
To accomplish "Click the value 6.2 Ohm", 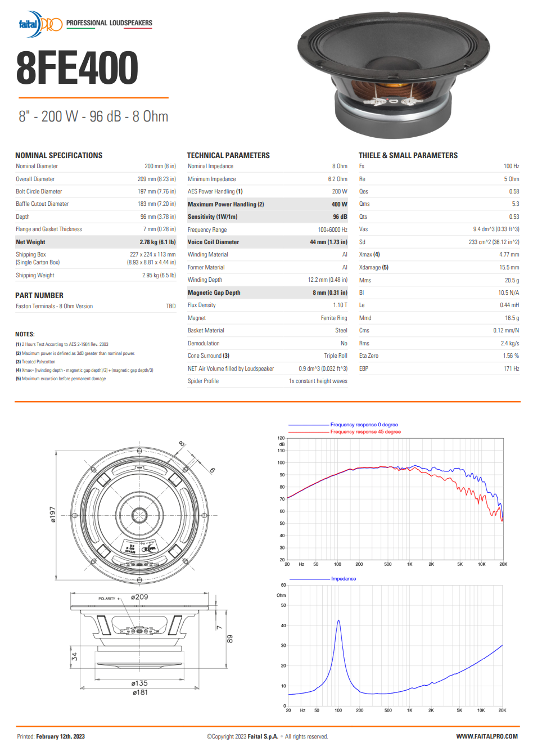I will coord(338,179).
